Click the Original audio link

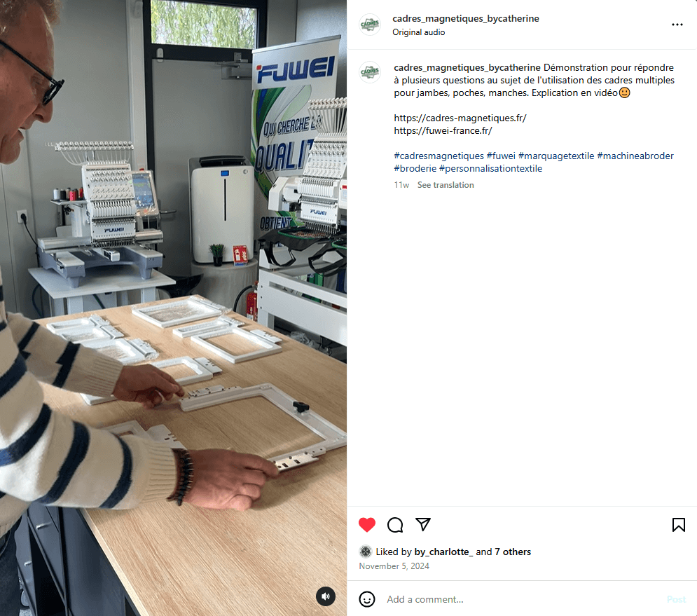click(418, 32)
